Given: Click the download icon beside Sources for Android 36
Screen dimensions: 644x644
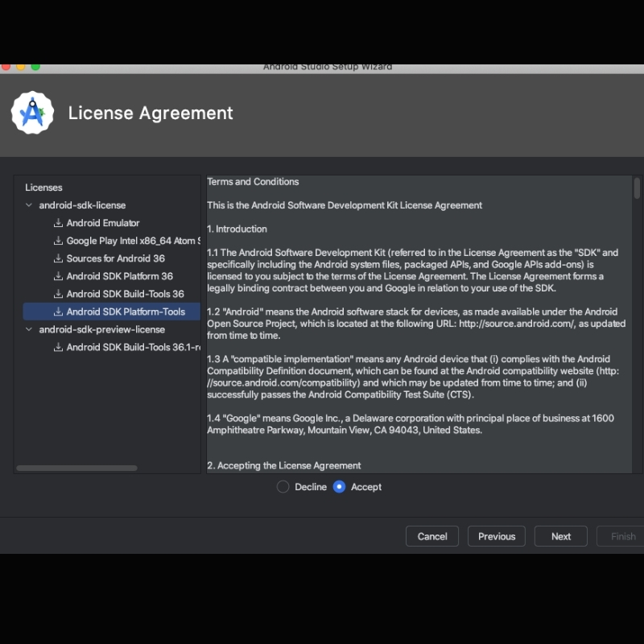Looking at the screenshot, I should (x=58, y=258).
